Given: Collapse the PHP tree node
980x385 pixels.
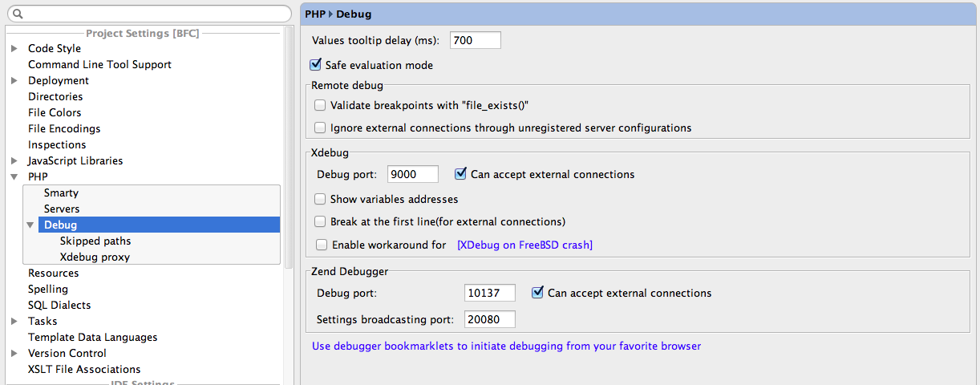Looking at the screenshot, I should [x=14, y=176].
